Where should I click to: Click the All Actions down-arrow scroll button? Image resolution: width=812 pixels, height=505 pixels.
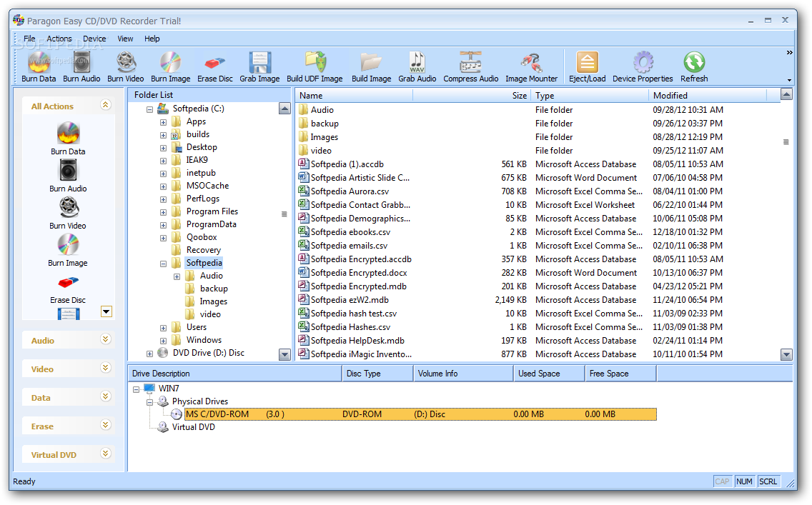pyautogui.click(x=107, y=311)
